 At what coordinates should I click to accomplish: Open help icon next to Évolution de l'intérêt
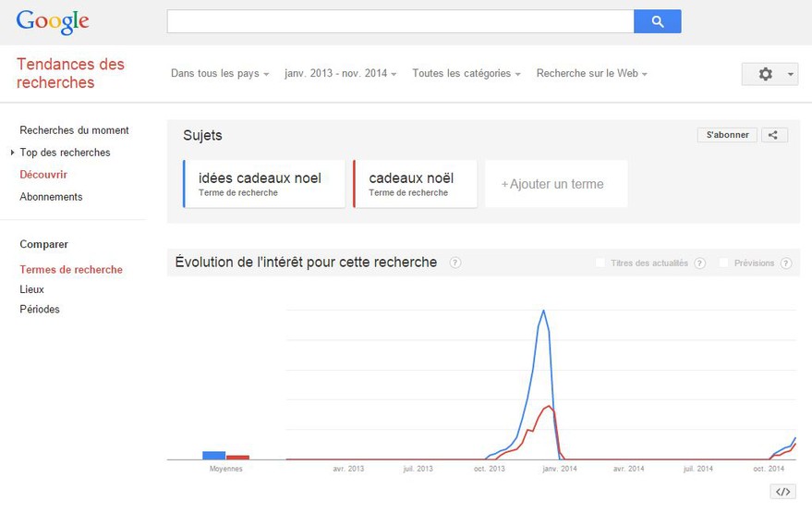coord(454,263)
